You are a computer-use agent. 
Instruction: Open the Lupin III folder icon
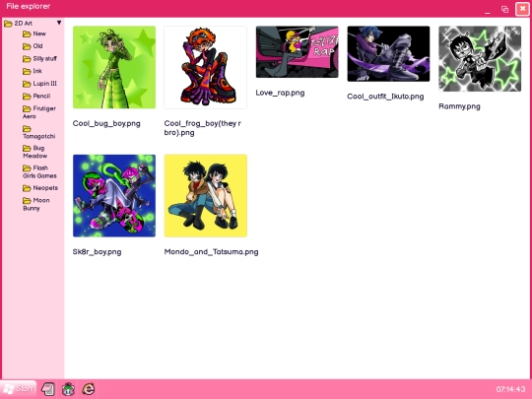(27, 84)
